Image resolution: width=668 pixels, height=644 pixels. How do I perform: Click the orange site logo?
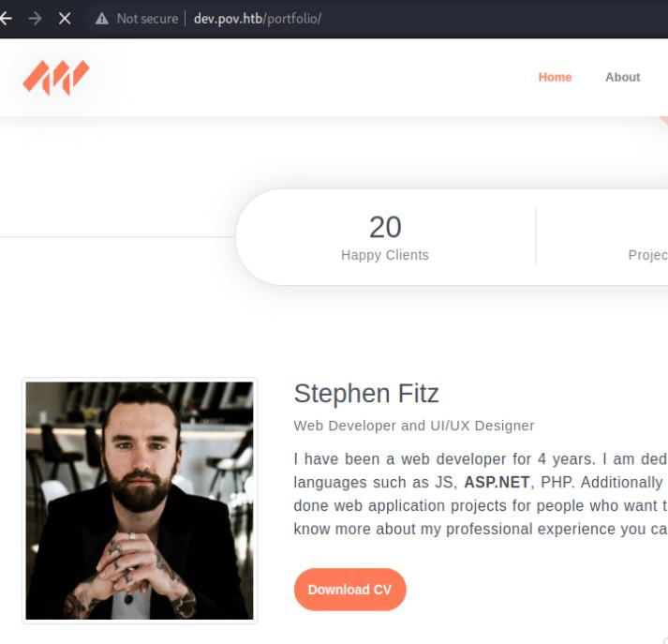56,78
